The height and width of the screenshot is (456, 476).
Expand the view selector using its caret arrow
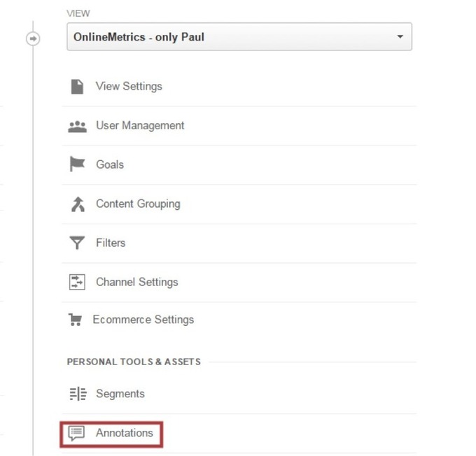tap(400, 36)
